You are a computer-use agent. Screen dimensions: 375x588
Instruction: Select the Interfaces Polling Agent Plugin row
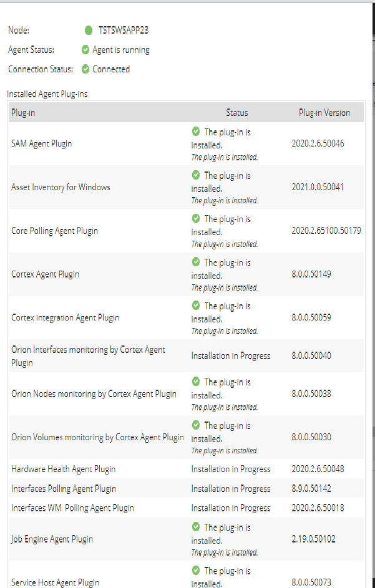[x=64, y=489]
